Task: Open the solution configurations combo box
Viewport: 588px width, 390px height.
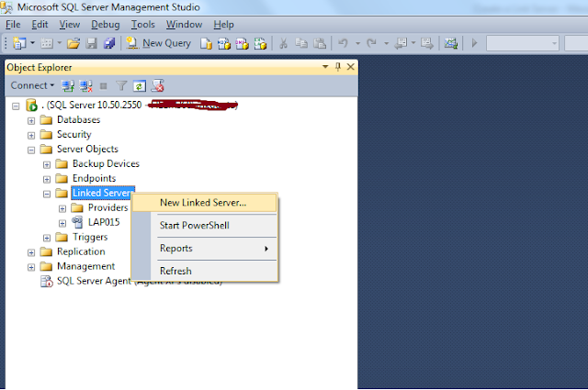Action: [523, 43]
